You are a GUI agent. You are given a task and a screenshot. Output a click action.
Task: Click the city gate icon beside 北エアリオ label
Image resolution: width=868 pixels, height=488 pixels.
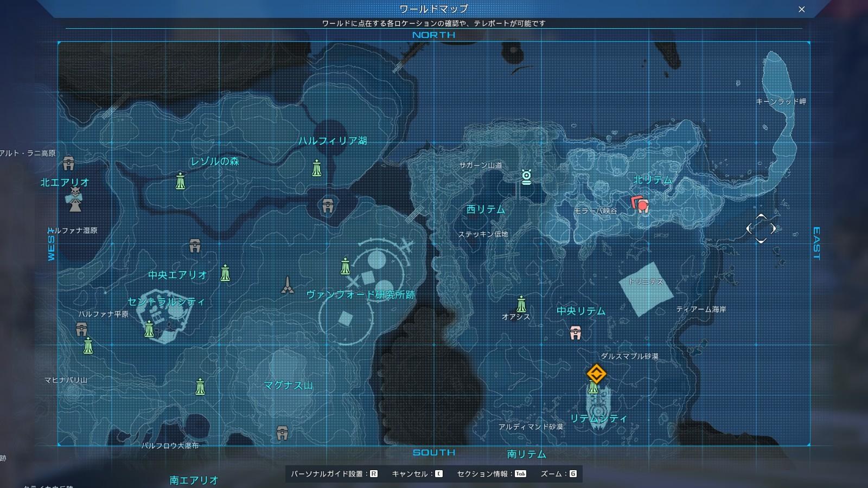(69, 163)
